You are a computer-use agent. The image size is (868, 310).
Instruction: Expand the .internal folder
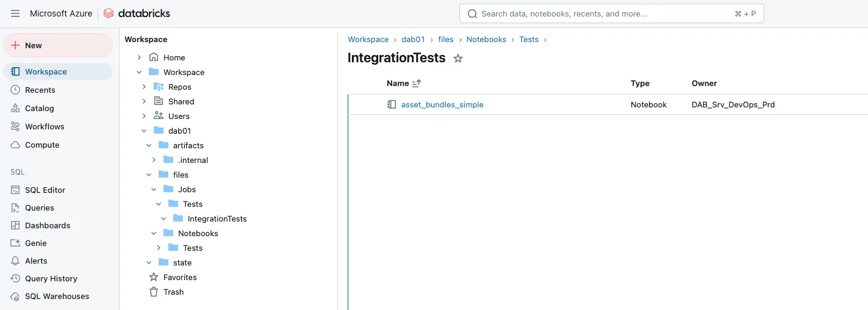pos(154,160)
